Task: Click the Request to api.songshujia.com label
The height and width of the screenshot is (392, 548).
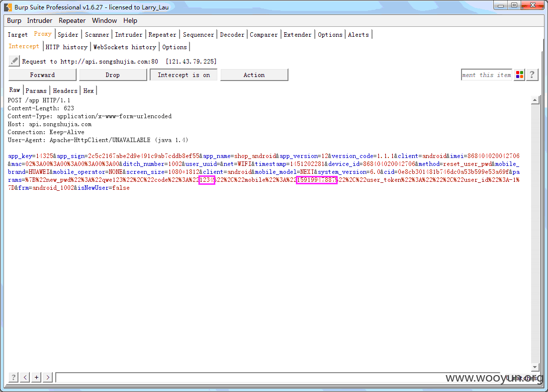Action: point(119,62)
